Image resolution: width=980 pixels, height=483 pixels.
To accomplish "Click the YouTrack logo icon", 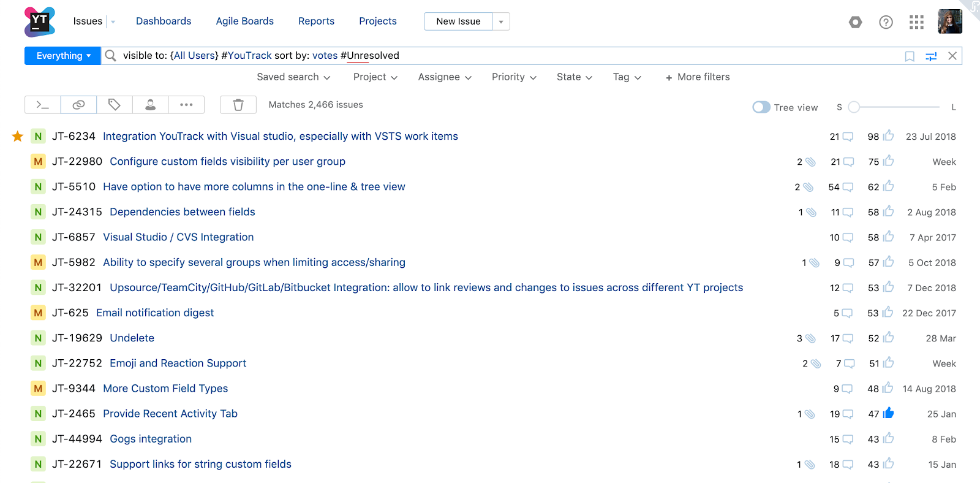I will point(39,21).
